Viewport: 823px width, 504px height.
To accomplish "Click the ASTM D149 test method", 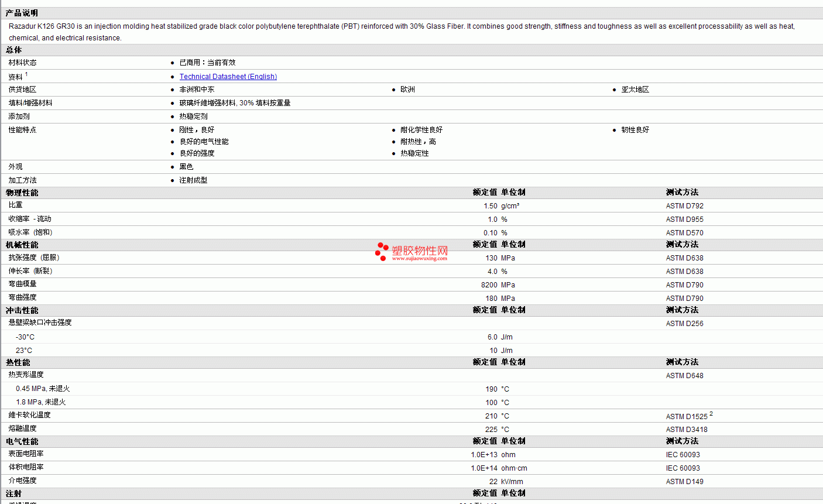I will point(685,482).
